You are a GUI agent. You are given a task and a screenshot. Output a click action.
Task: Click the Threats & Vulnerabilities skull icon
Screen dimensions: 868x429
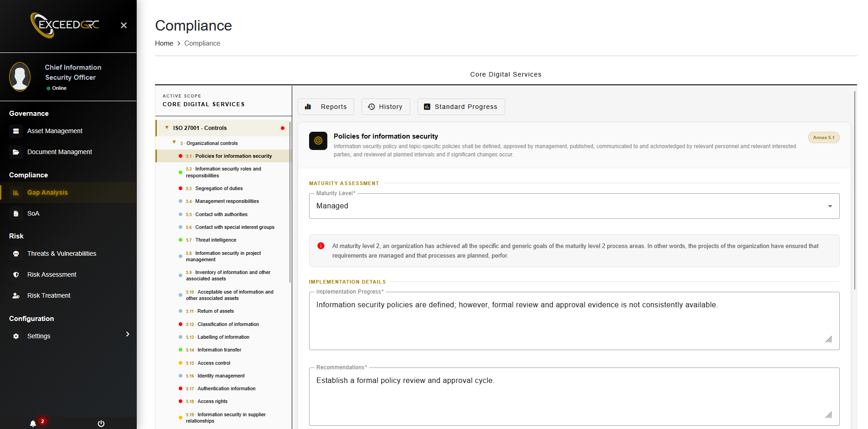point(16,254)
